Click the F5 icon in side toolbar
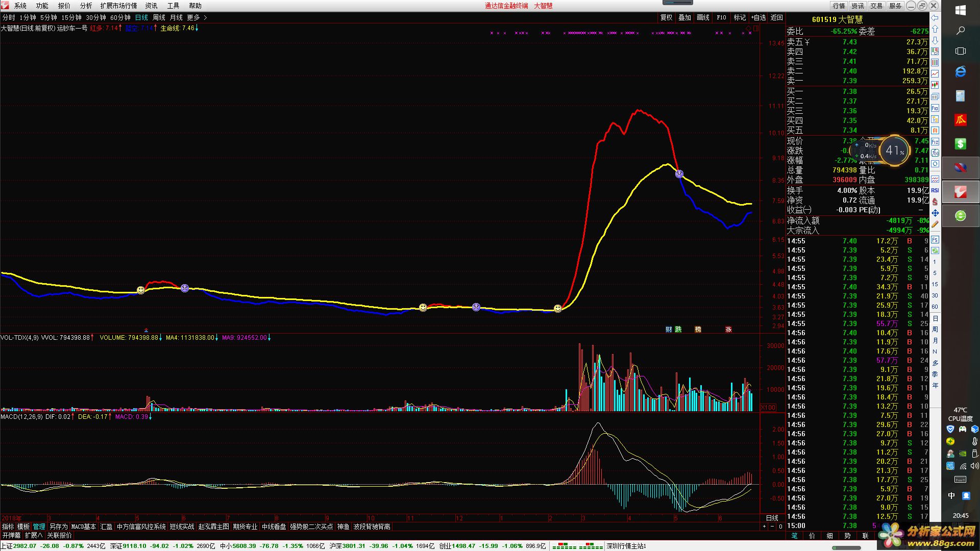This screenshot has width=980, height=551. pos(935,239)
